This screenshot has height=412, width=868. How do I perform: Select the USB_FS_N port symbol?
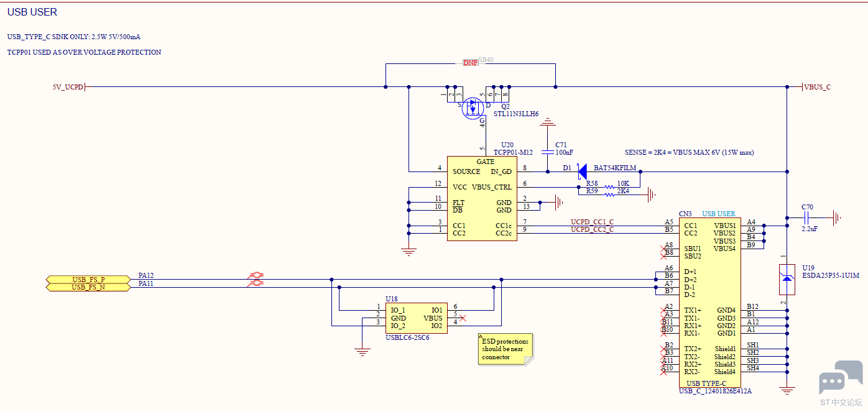point(88,287)
